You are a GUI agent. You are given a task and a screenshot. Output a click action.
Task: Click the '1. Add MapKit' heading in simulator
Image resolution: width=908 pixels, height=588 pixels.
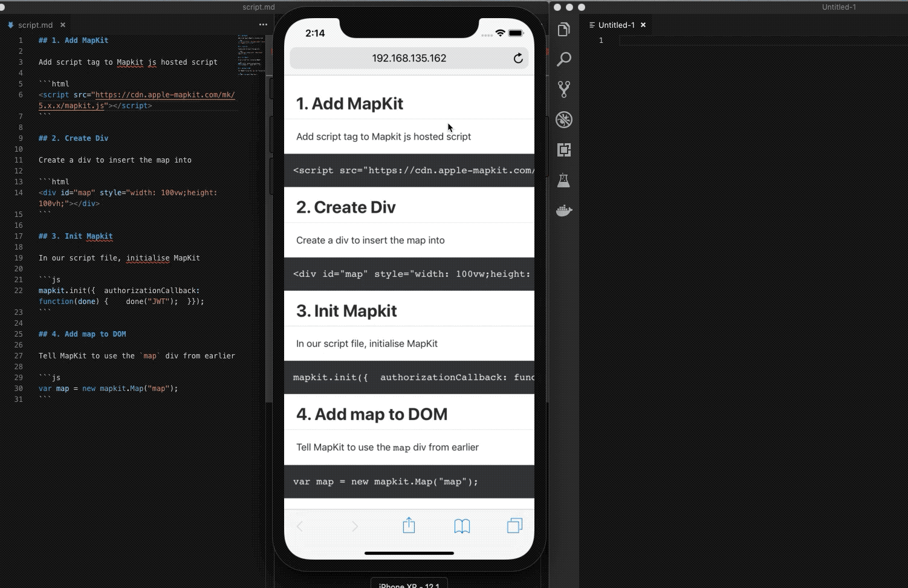(x=349, y=103)
